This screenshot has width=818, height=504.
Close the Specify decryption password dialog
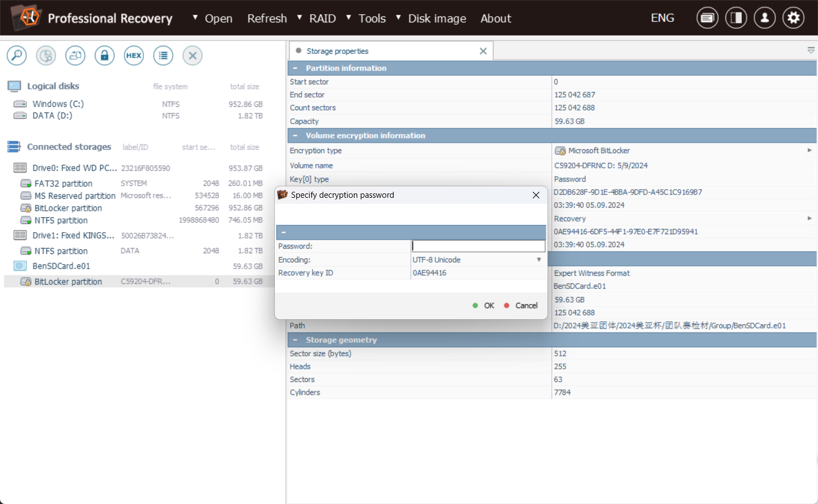pos(536,195)
